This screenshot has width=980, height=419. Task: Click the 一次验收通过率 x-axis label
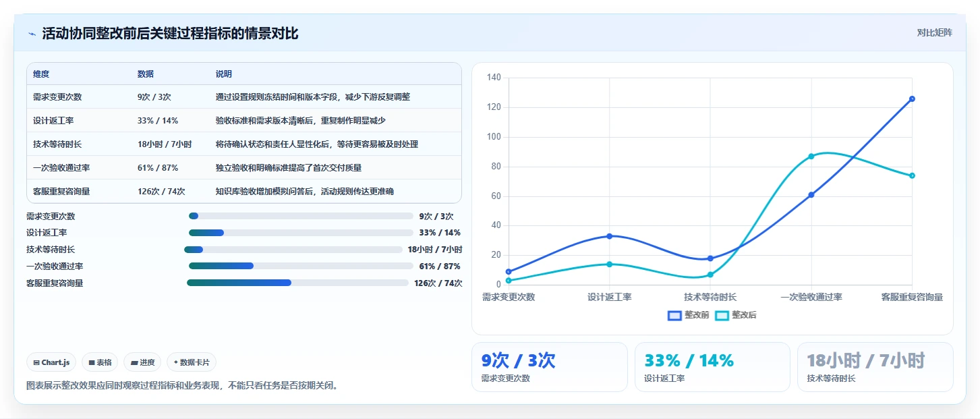point(811,297)
